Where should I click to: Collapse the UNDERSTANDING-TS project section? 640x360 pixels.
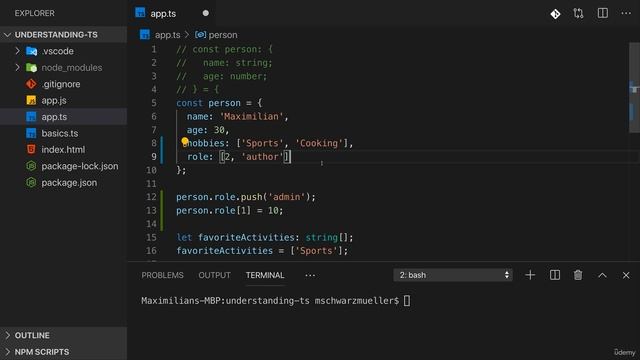7,35
